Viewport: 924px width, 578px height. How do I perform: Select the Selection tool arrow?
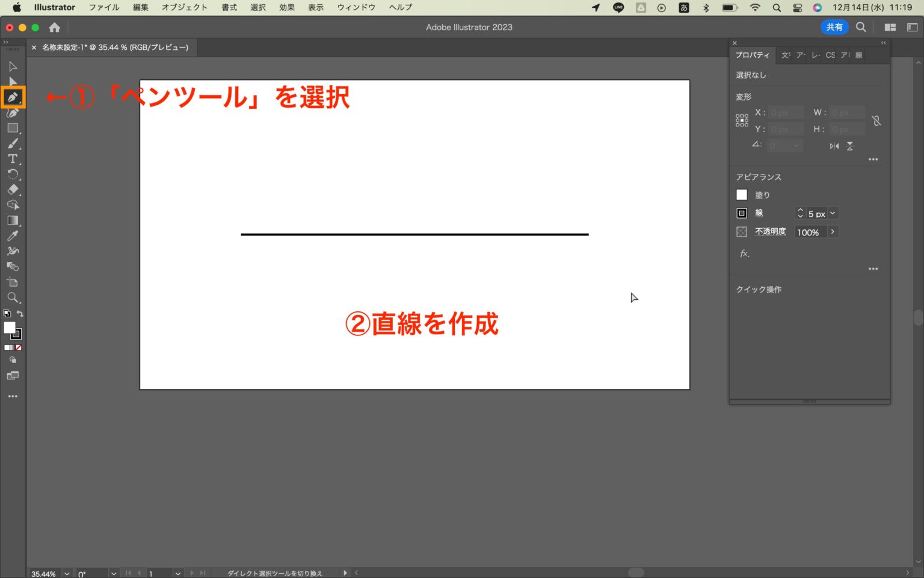coord(13,66)
